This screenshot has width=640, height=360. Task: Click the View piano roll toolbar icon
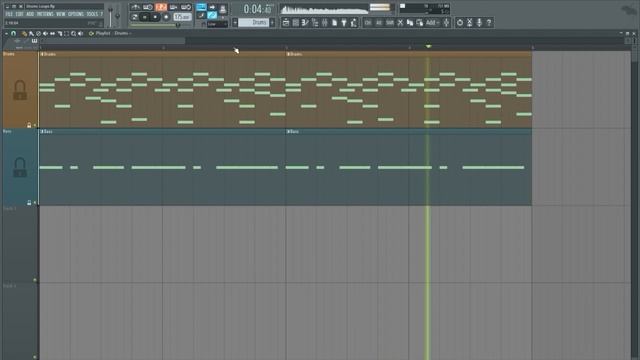(305, 22)
